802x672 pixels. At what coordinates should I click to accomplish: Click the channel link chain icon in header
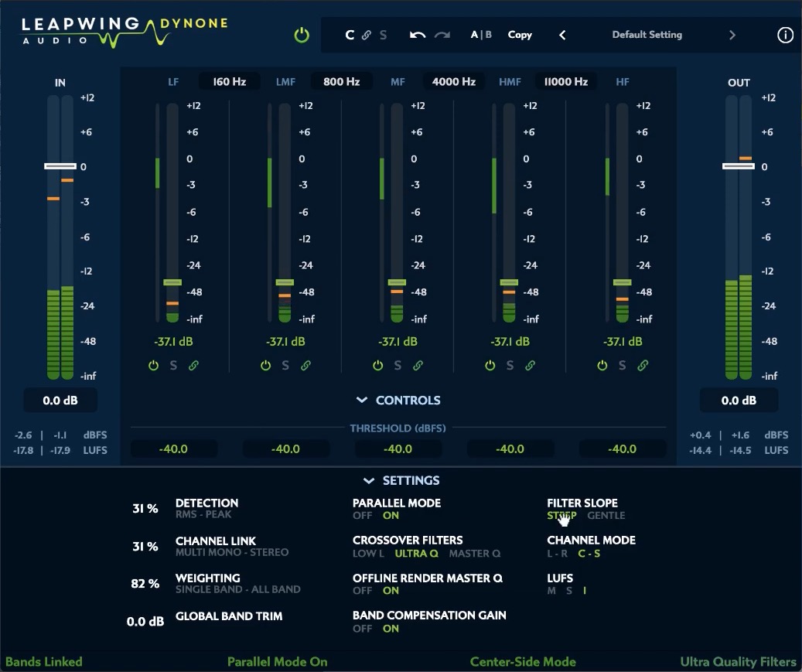367,35
